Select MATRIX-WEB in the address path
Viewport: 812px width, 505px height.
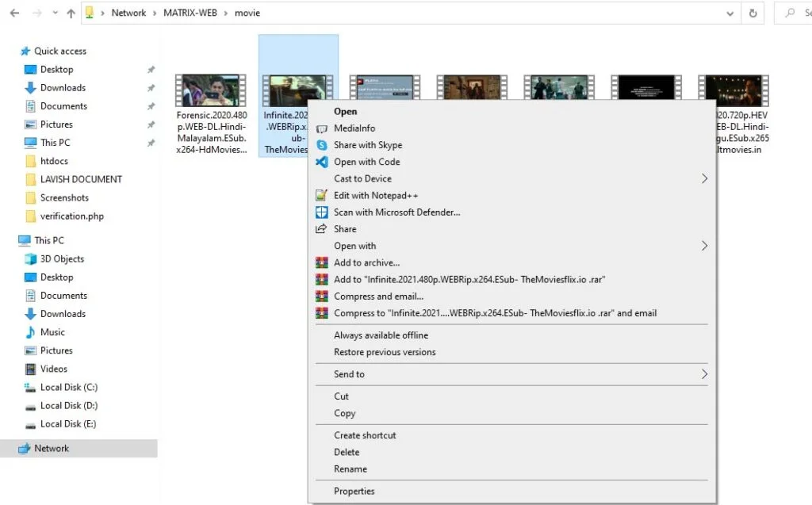coord(190,13)
